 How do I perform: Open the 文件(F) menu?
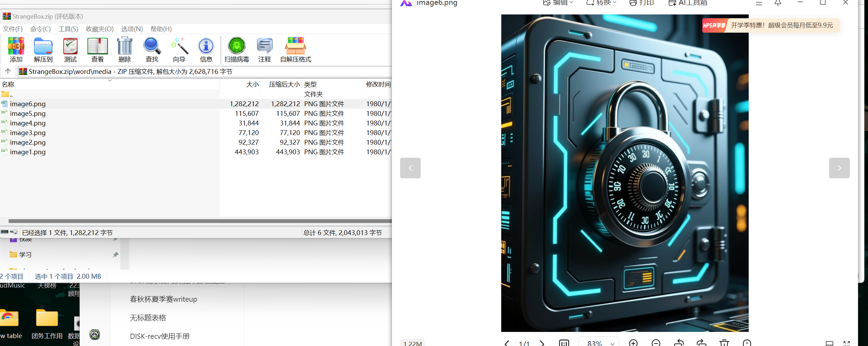click(13, 29)
